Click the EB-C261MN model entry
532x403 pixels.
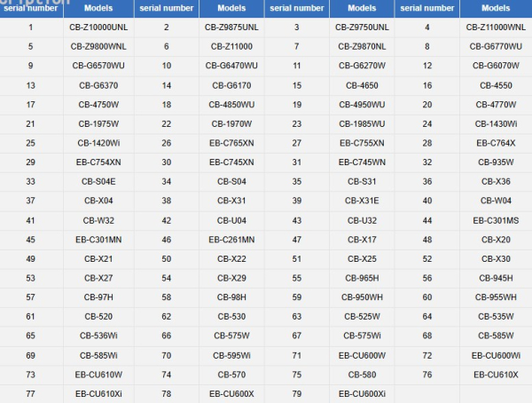pos(231,239)
